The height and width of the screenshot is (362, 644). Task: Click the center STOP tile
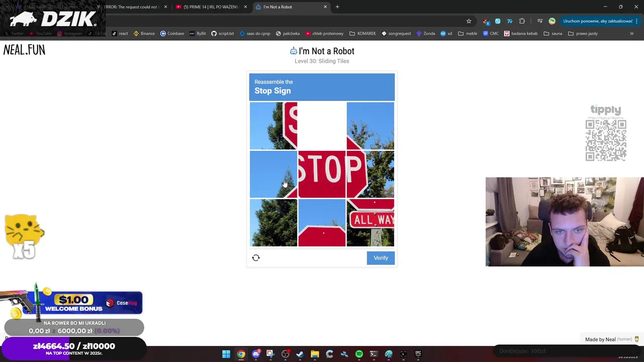point(322,174)
